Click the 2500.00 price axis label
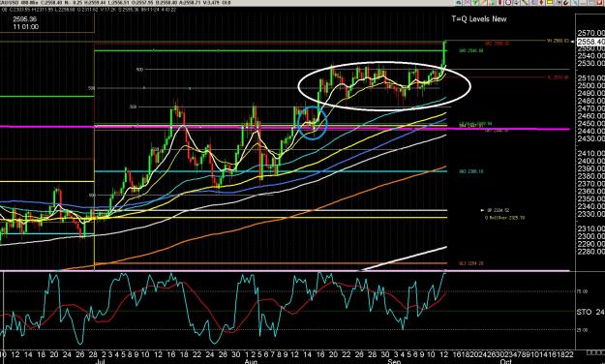Screen dimensions: 605x364 pos(590,86)
